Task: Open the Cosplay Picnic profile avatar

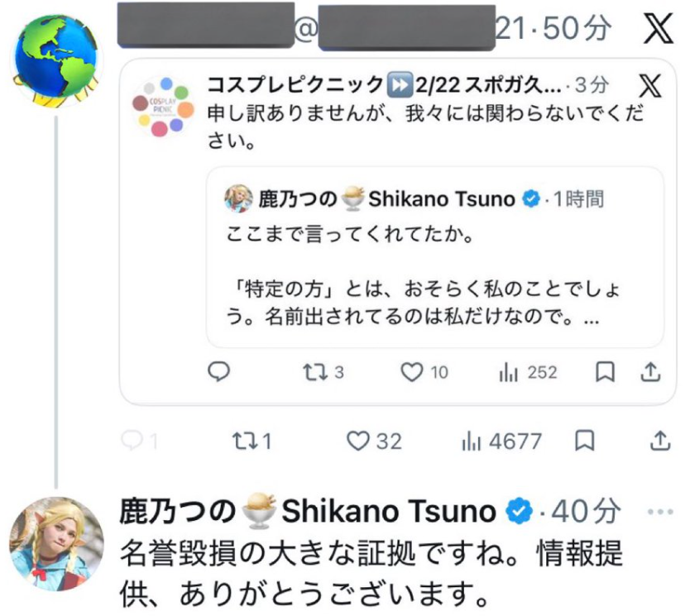Action: pyautogui.click(x=164, y=104)
